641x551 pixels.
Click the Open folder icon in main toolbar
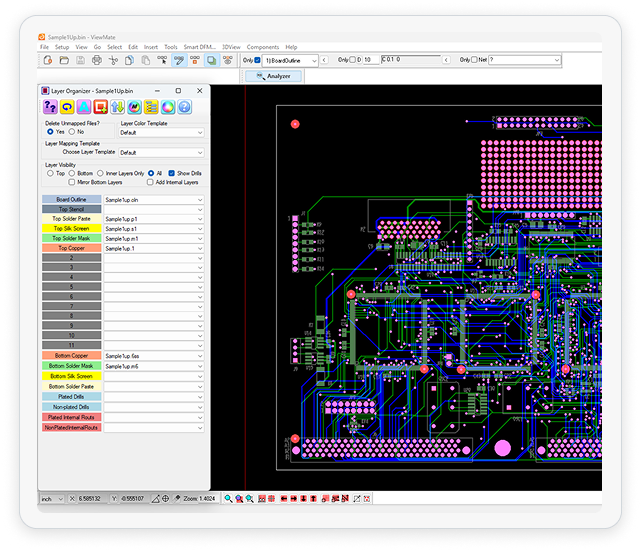pyautogui.click(x=63, y=60)
